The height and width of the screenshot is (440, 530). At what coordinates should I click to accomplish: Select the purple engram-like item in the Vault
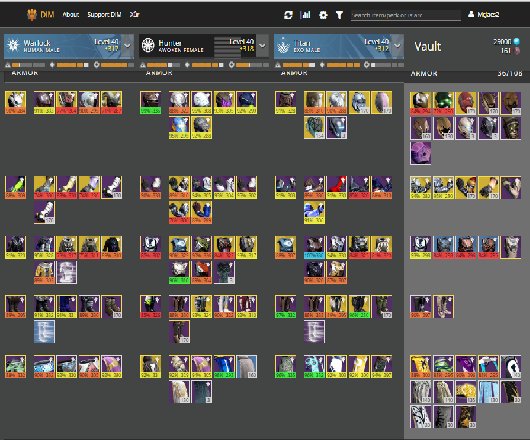click(x=421, y=153)
